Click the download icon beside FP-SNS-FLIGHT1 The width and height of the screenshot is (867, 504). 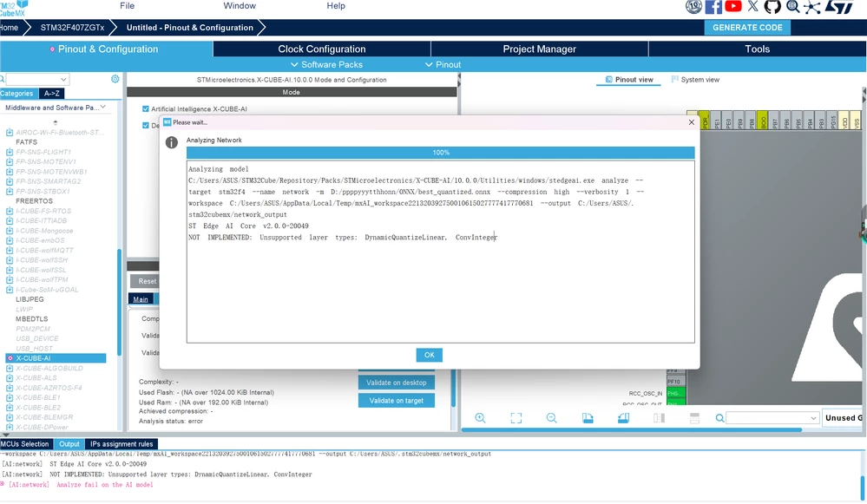click(x=10, y=152)
